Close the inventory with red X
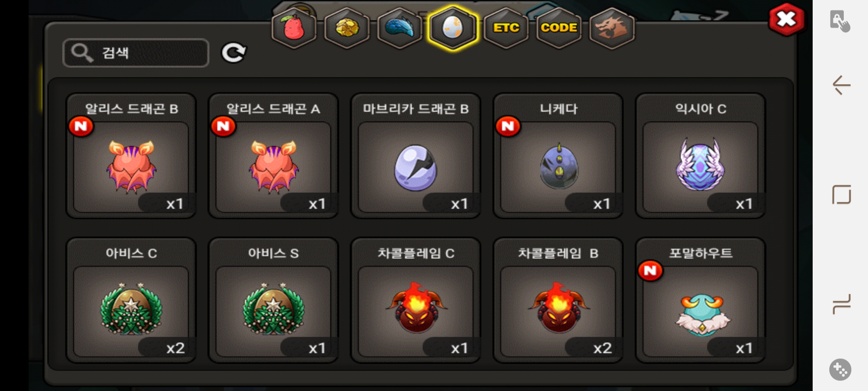 786,20
